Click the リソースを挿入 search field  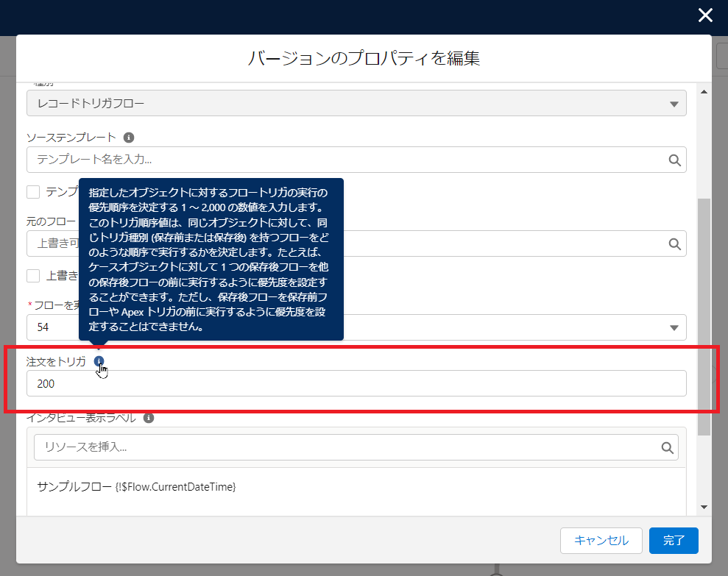346,447
